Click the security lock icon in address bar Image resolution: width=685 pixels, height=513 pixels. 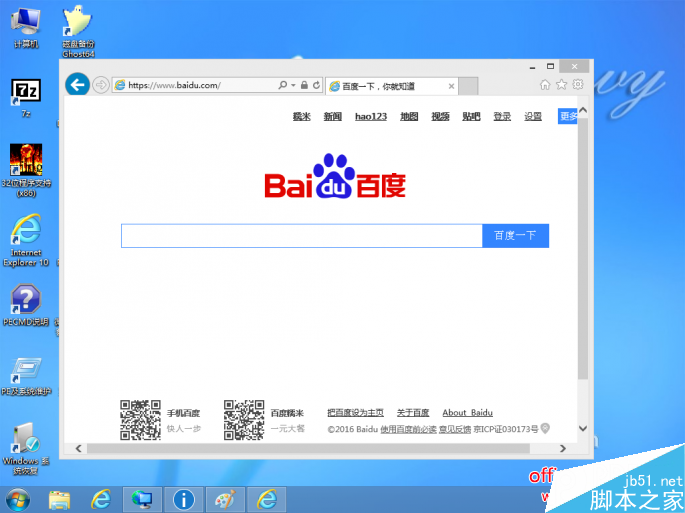304,85
